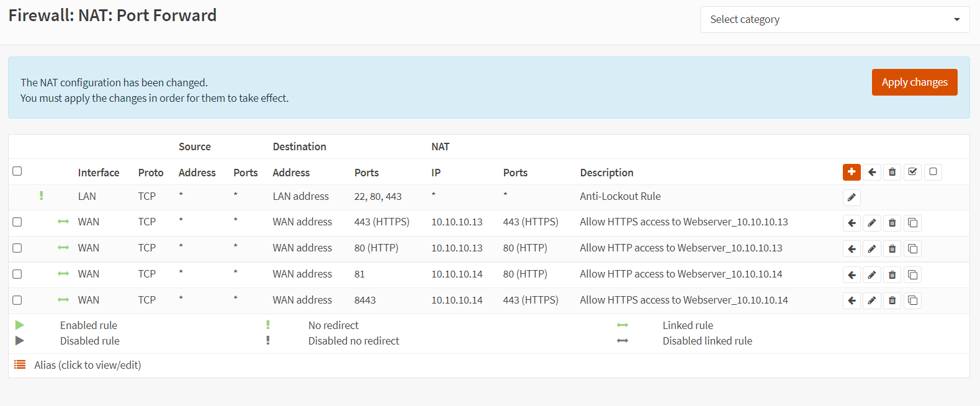Clone HTTPS access to Webserver_10.10.10.13 rule
The image size is (980, 406).
point(912,223)
